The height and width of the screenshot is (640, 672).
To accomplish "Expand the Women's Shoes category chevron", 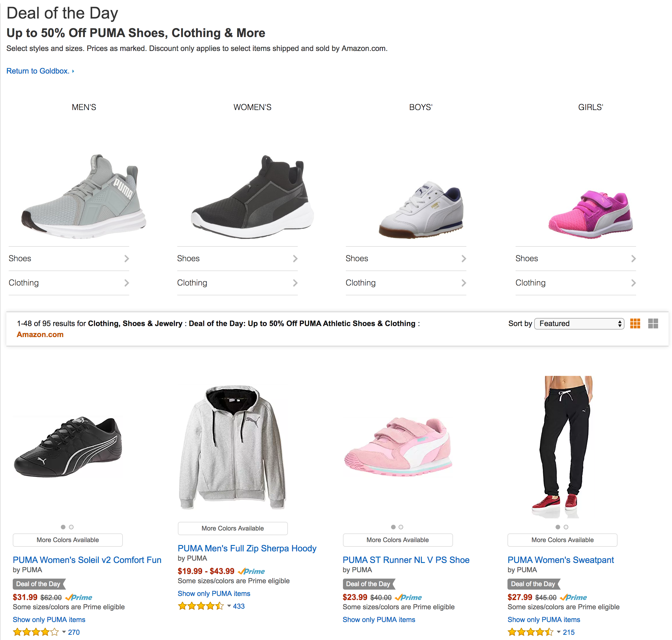I will pos(295,259).
